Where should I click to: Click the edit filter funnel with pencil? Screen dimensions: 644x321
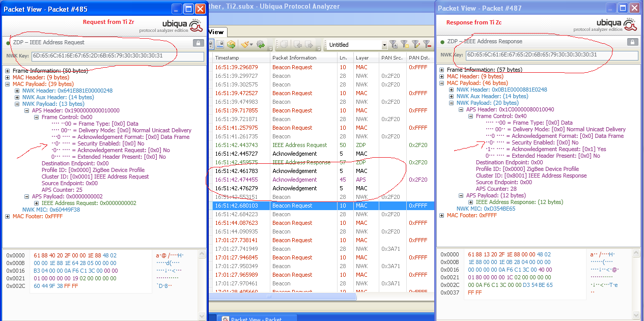(416, 45)
